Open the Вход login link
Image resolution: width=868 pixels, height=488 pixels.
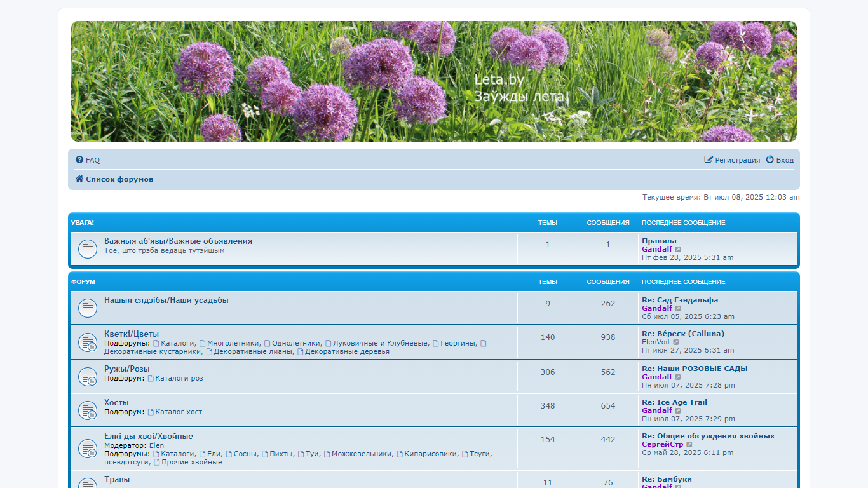pyautogui.click(x=785, y=160)
